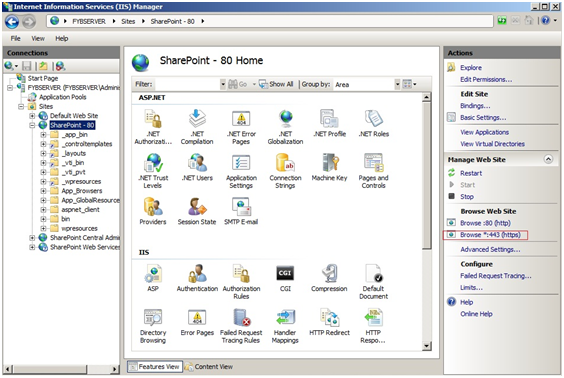Click the green Refresh Page icon in the address toolbar

502,21
